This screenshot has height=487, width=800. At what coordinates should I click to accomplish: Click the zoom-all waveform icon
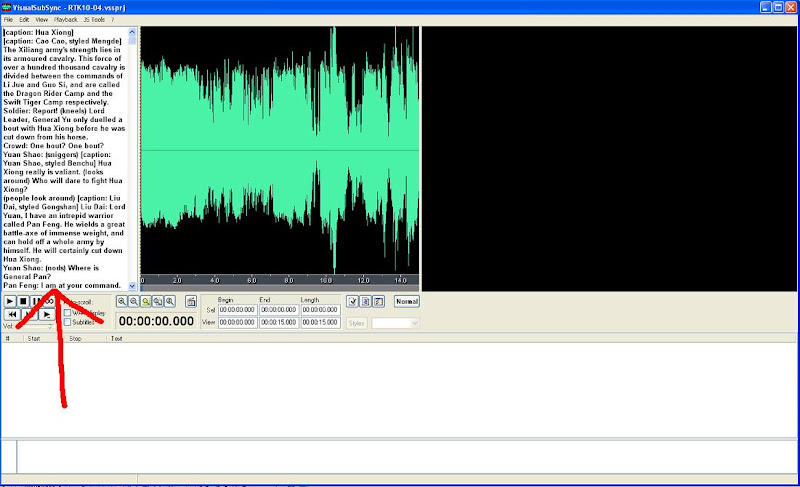pyautogui.click(x=158, y=301)
